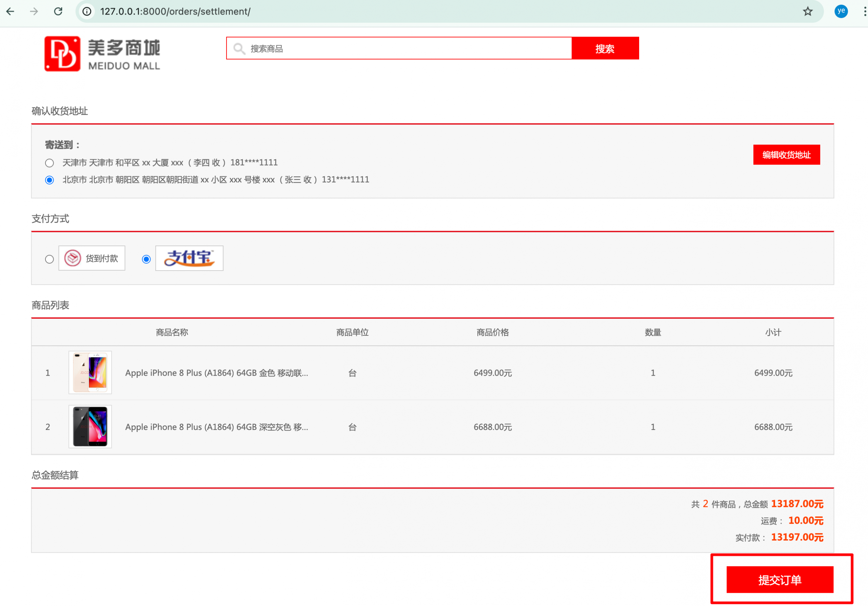Select the 天津市 和平区 address radio

50,163
